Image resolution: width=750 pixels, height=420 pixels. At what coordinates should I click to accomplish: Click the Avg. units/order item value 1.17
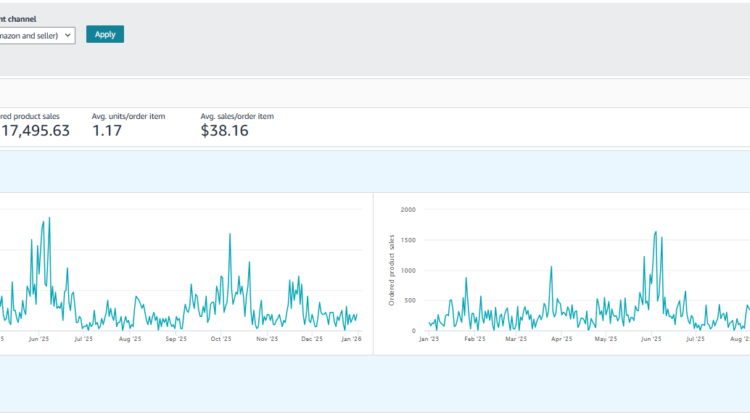coord(109,130)
